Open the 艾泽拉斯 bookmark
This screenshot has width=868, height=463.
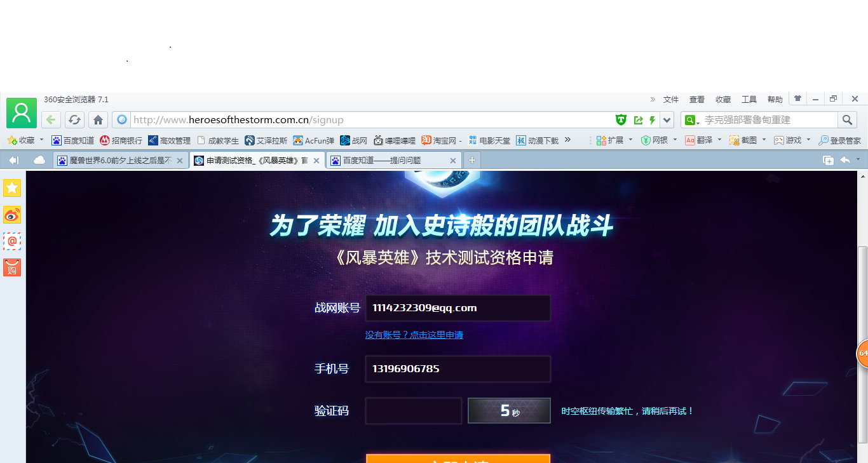266,140
